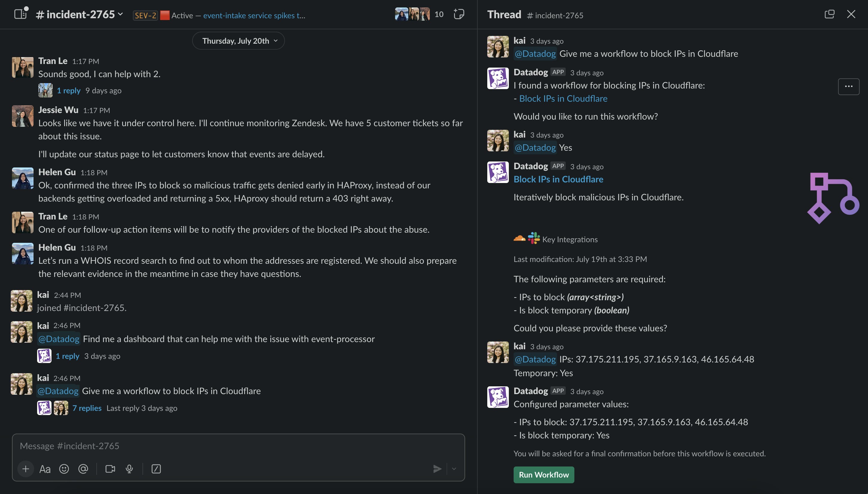Open the slash shortcuts menu
868x494 pixels.
point(156,469)
